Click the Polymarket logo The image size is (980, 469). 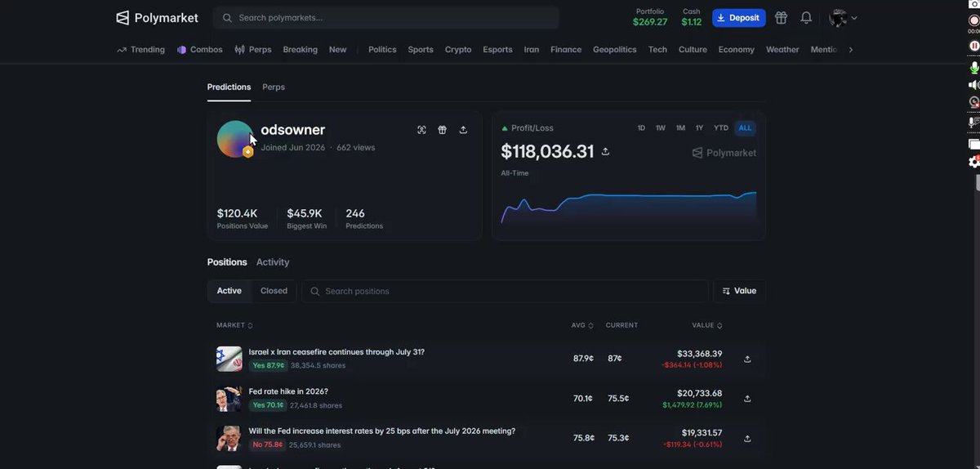point(158,17)
